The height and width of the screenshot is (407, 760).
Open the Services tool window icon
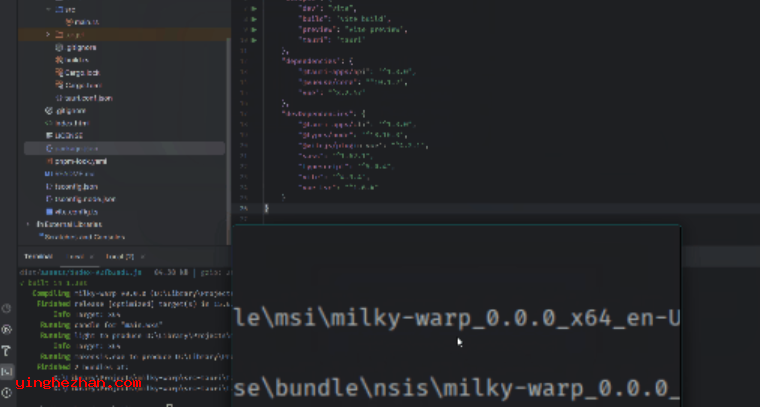7,329
